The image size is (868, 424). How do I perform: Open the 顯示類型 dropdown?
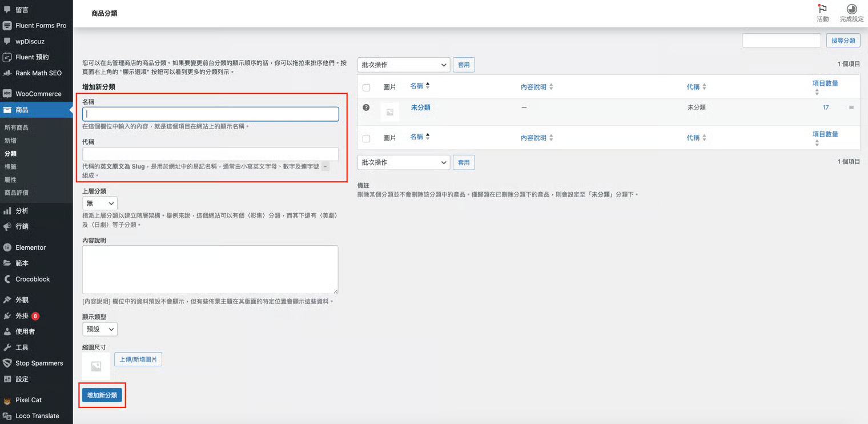pyautogui.click(x=100, y=329)
